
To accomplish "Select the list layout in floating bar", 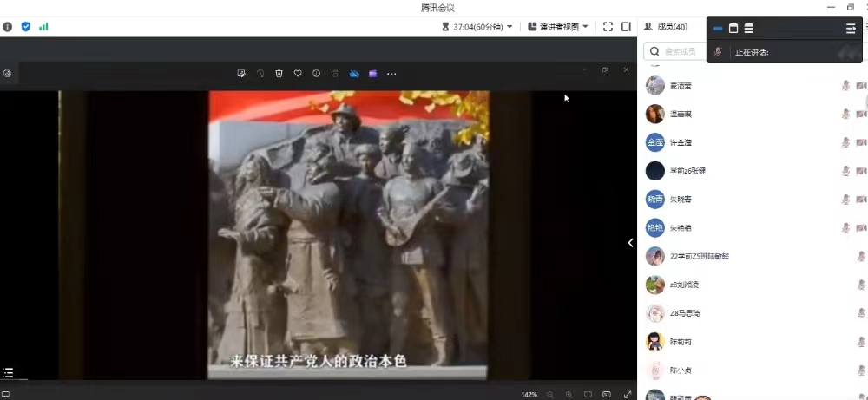I will (749, 29).
